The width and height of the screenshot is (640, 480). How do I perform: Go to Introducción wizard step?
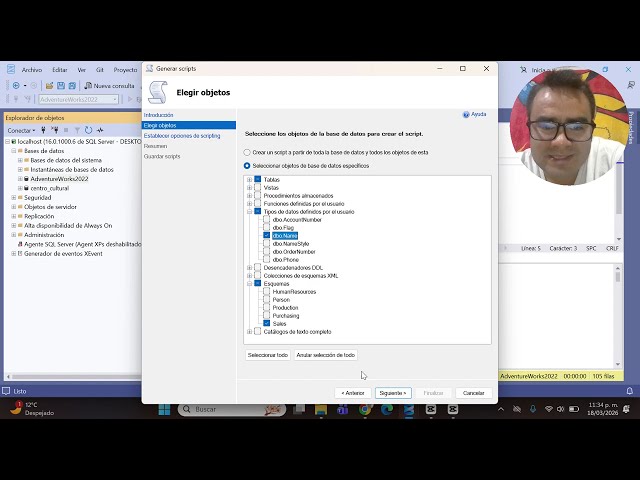click(158, 115)
